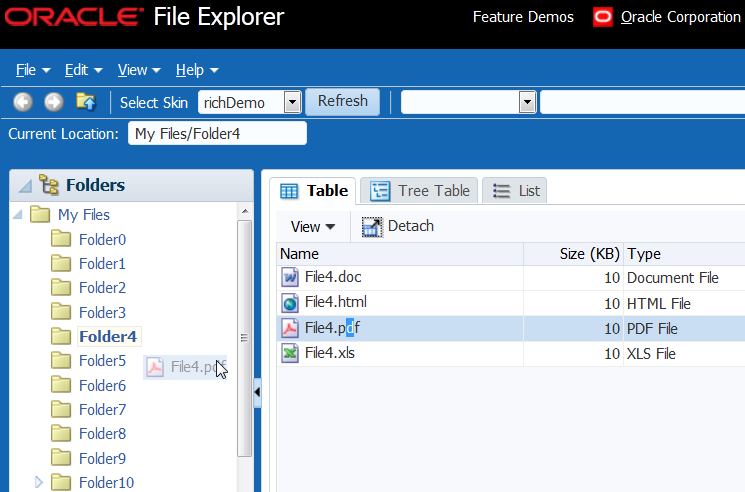Screen dimensions: 745x492
Task: Click the Refresh button
Action: 343,101
